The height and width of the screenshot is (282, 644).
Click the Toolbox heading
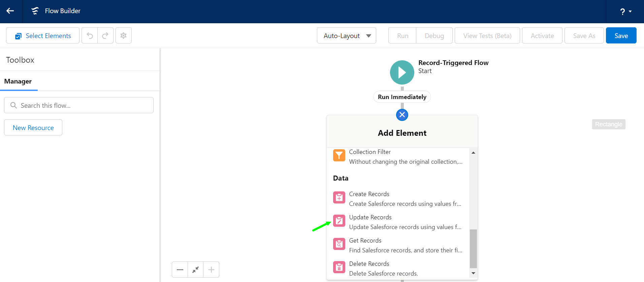pyautogui.click(x=20, y=60)
